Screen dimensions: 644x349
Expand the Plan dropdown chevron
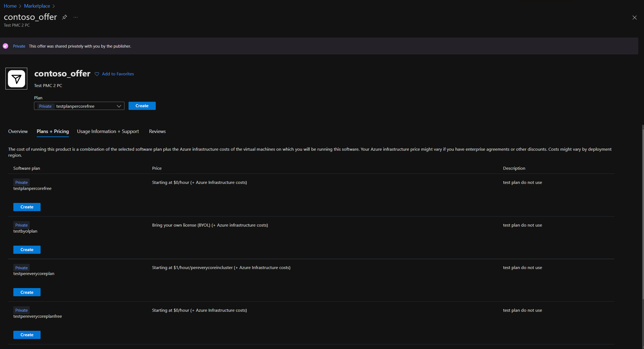119,106
